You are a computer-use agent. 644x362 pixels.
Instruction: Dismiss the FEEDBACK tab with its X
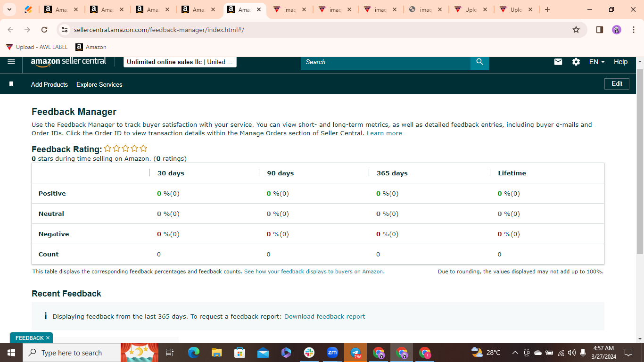[48, 338]
